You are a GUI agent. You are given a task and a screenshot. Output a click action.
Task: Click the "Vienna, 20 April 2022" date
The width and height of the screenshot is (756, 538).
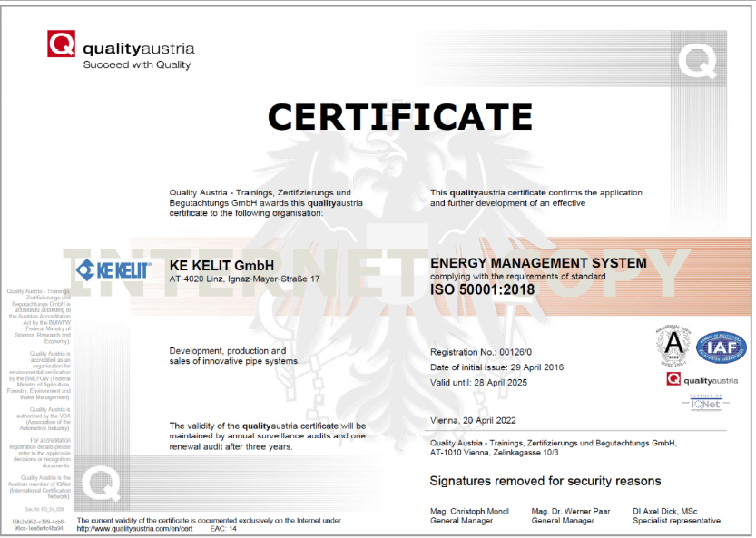tap(473, 420)
